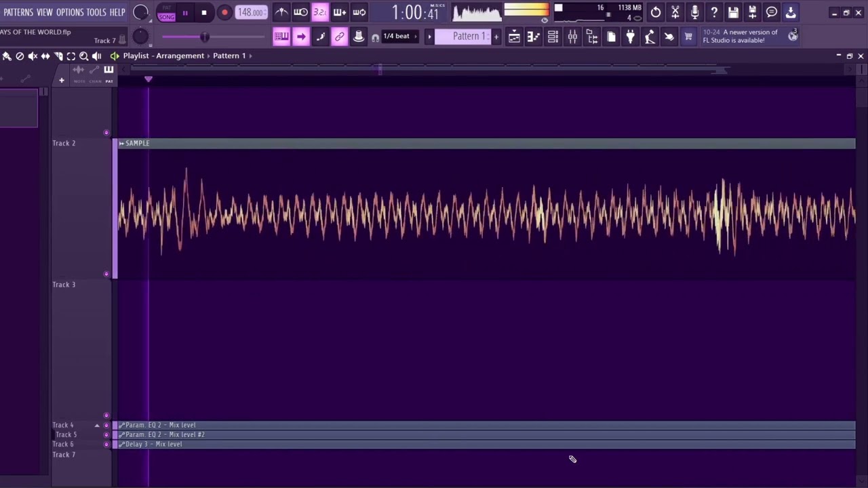
Task: Select the playlist paint tool icon
Action: click(x=7, y=56)
